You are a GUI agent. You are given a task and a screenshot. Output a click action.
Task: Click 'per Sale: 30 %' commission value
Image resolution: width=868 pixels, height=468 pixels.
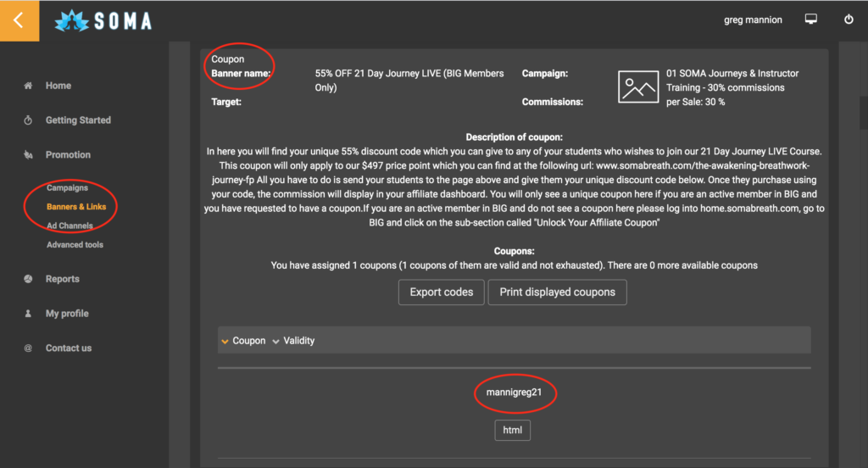click(695, 102)
